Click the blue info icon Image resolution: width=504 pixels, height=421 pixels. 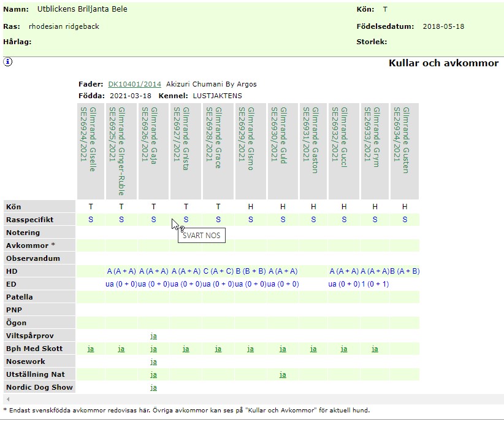pos(8,62)
